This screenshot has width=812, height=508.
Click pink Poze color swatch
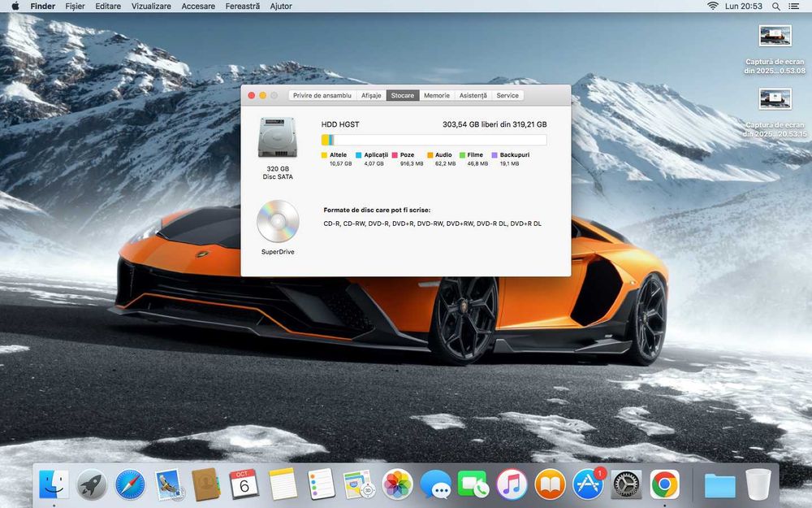(395, 155)
